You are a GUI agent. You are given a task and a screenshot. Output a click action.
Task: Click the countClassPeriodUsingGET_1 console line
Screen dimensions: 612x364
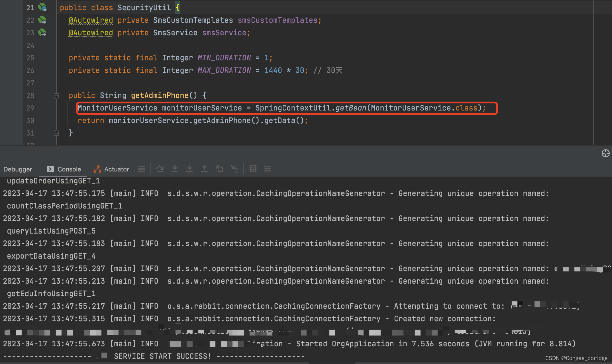pos(64,206)
